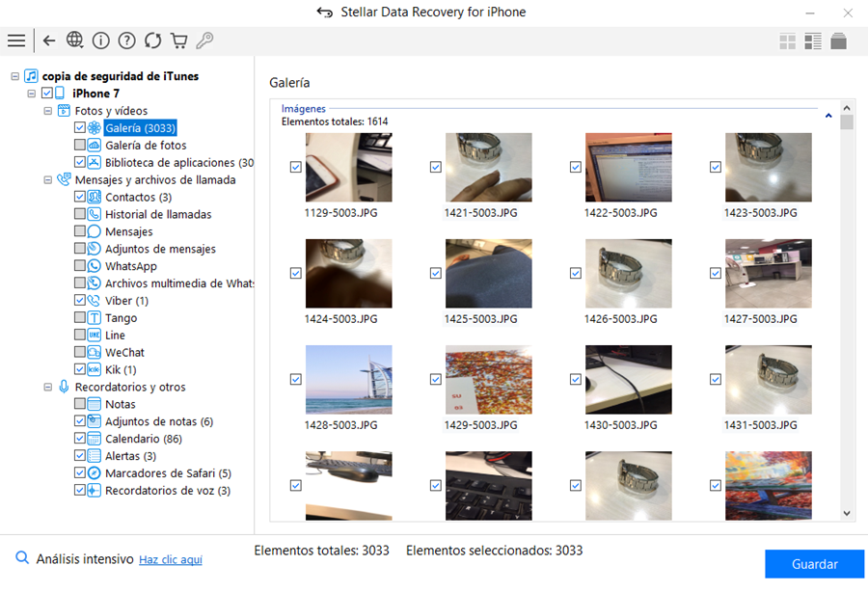The height and width of the screenshot is (592, 868).
Task: Collapse the Fotos y vídeos tree node
Action: point(48,111)
